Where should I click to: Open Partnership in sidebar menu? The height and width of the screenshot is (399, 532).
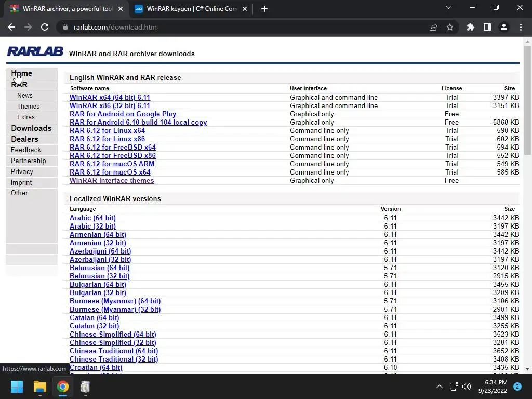click(x=28, y=161)
